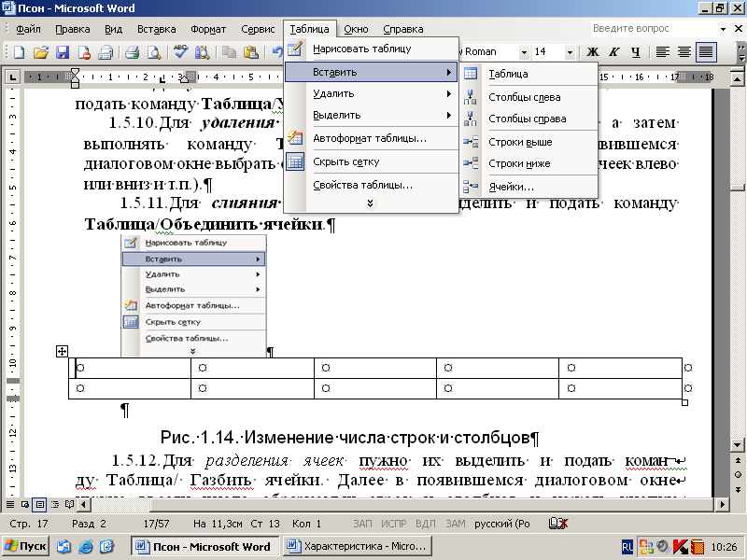Create a new blank document
This screenshot has height=560, width=747.
[19, 52]
